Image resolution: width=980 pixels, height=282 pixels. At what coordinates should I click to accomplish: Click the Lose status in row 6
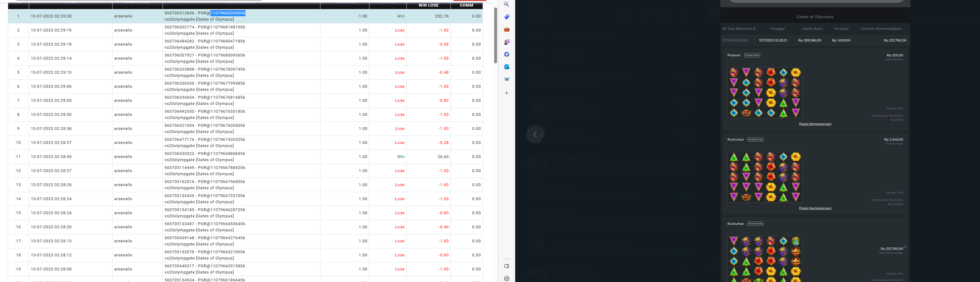tap(400, 87)
